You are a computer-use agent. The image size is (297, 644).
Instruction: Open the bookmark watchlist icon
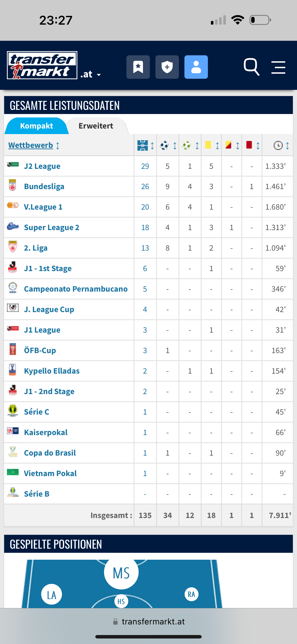tap(138, 67)
